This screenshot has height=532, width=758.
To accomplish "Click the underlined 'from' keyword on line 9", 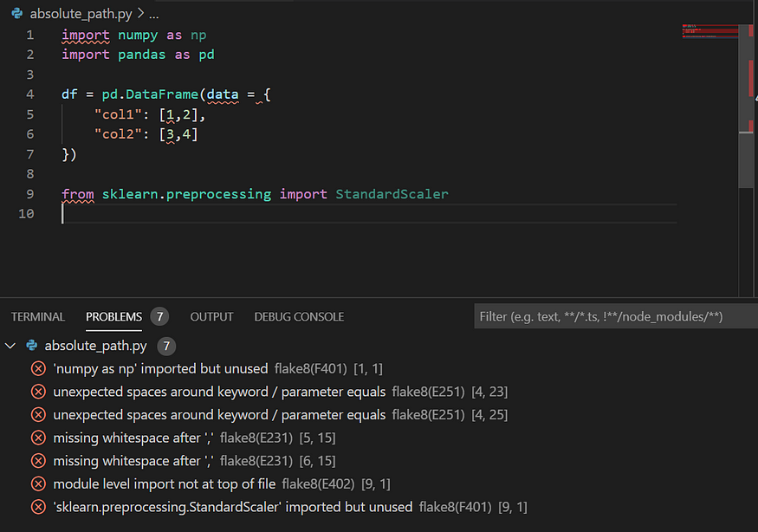I will [x=78, y=194].
